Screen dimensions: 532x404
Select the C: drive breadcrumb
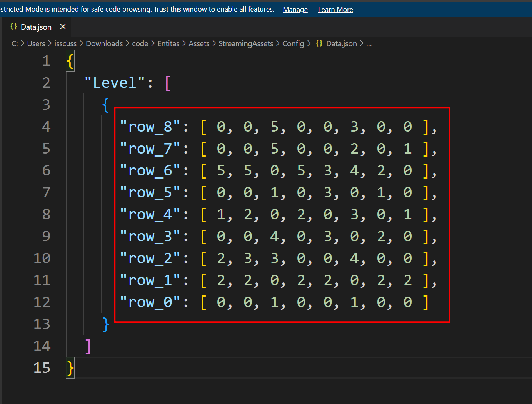coord(15,43)
